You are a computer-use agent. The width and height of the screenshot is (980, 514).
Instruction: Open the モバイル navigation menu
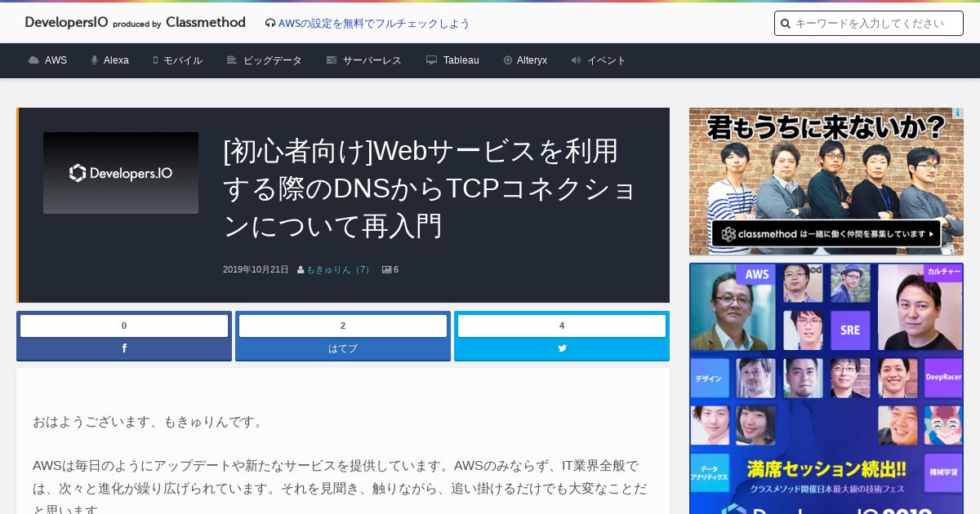[x=183, y=60]
